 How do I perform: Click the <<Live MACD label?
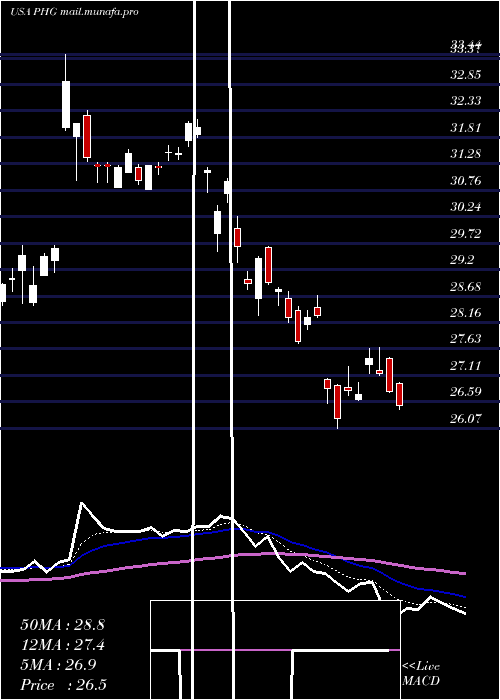[x=421, y=674]
